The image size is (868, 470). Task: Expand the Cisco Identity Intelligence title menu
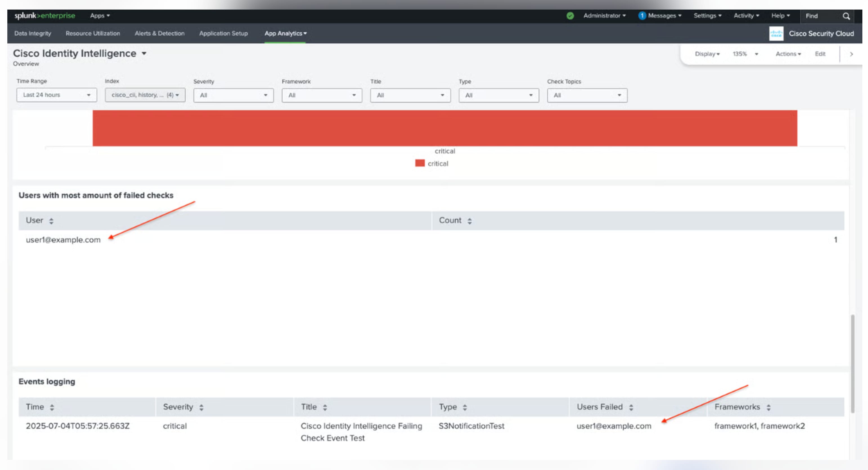point(144,53)
